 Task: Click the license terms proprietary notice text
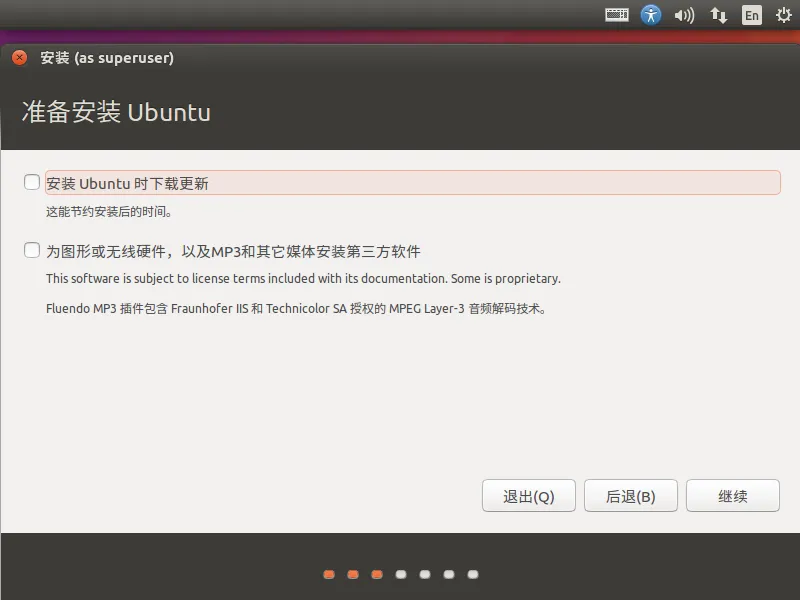(303, 279)
